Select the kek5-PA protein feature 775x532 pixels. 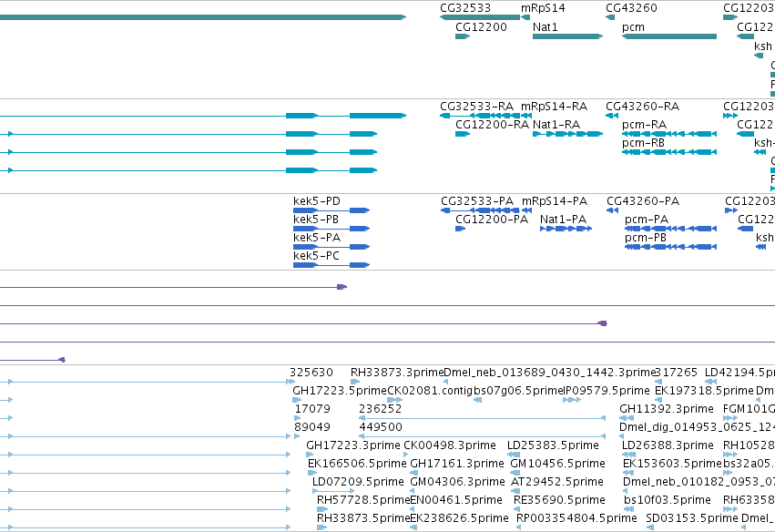[331, 247]
